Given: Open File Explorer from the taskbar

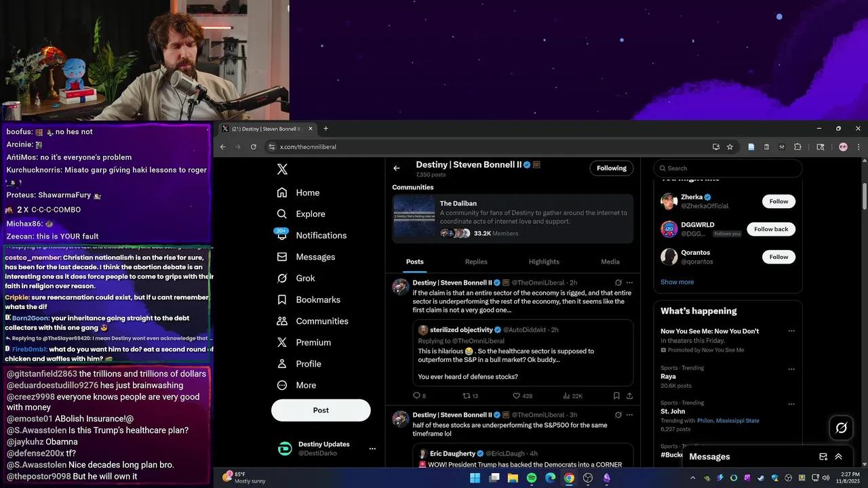Looking at the screenshot, I should point(513,478).
